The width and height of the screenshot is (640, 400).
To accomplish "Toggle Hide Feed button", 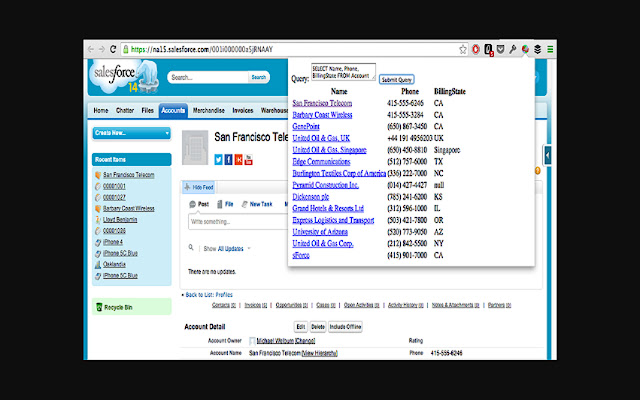I will tap(199, 187).
